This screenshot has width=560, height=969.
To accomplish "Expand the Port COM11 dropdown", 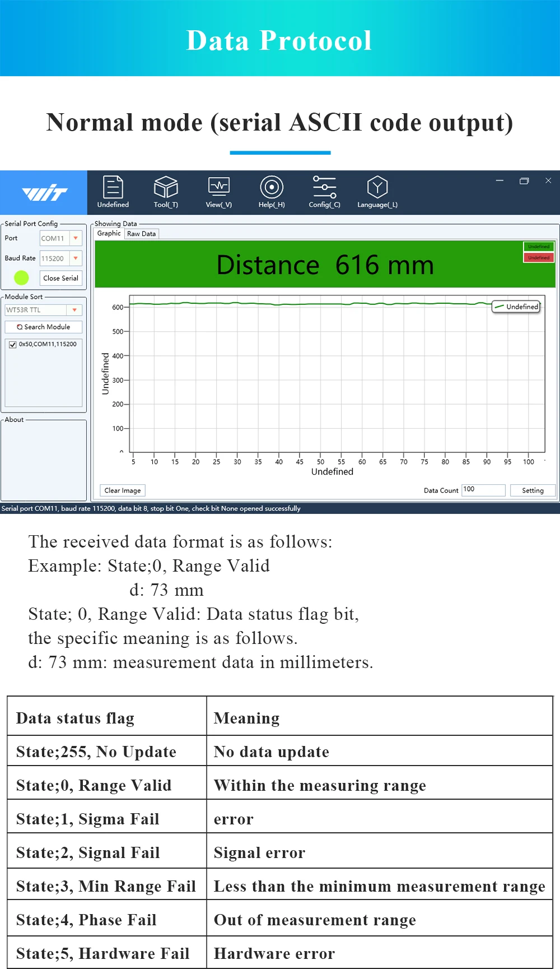I will (76, 238).
